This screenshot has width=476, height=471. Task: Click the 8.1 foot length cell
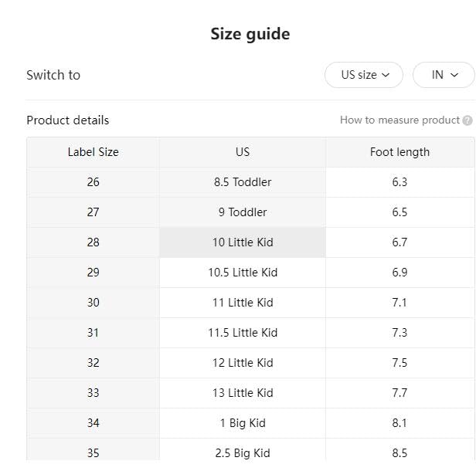point(399,423)
